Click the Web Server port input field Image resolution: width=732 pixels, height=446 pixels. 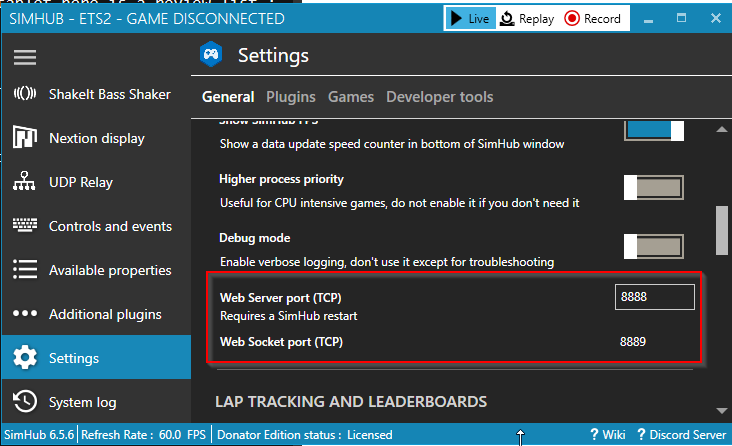655,297
